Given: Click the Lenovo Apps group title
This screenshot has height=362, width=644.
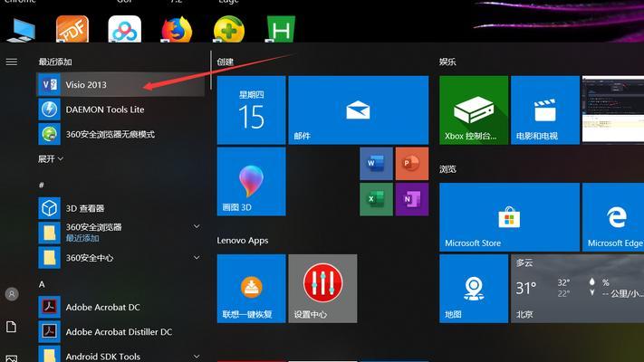Looking at the screenshot, I should (x=243, y=241).
